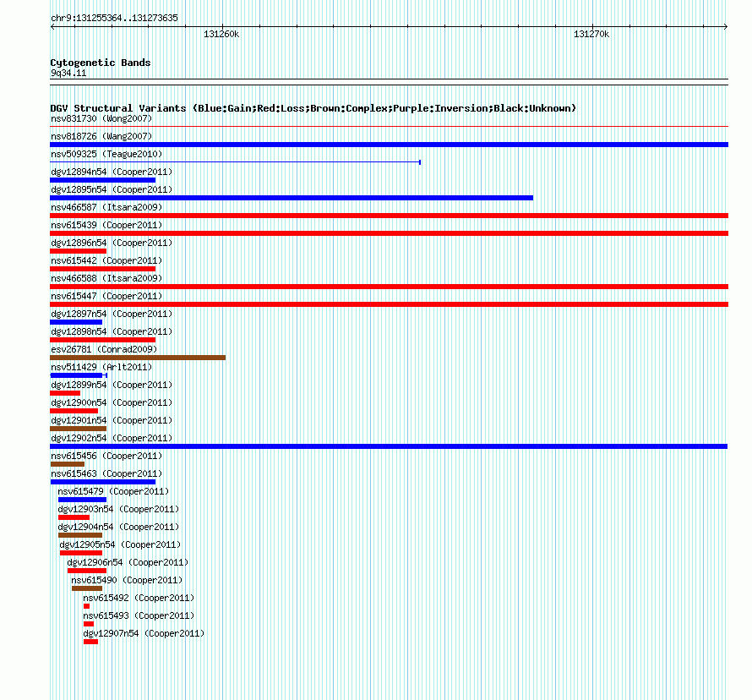Click nsv615442 (Cooper2011) label

[x=106, y=260]
